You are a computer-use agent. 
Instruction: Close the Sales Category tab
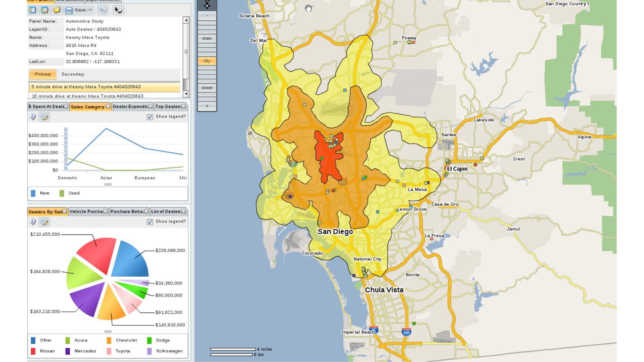point(108,106)
